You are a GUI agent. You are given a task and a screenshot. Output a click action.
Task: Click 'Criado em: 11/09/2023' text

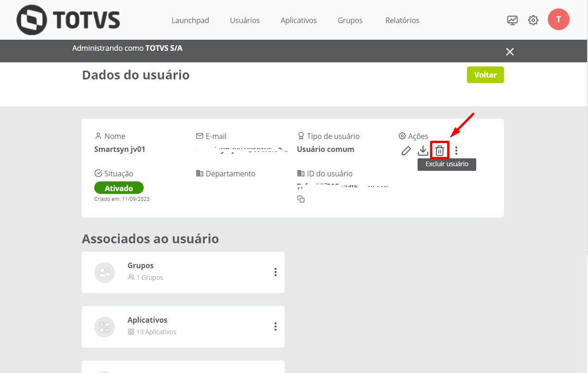tap(122, 199)
